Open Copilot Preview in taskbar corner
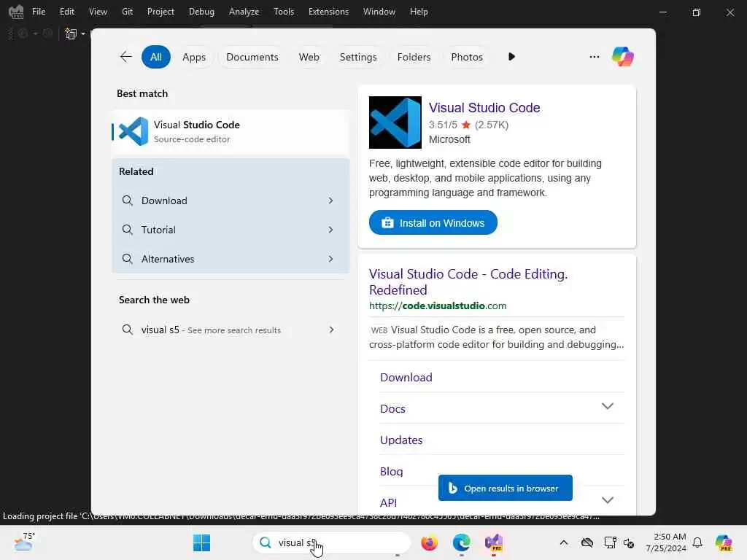This screenshot has height=560, width=747. pos(724,542)
